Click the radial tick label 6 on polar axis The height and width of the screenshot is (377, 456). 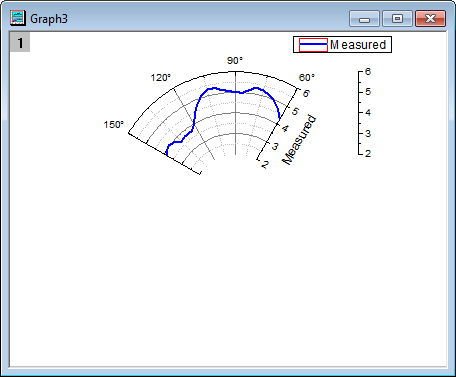pyautogui.click(x=306, y=93)
